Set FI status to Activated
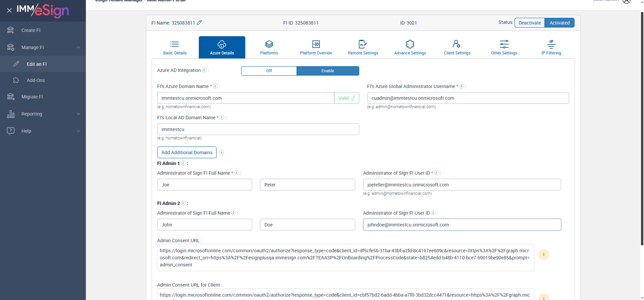Image resolution: width=644 pixels, height=300 pixels. [x=559, y=23]
